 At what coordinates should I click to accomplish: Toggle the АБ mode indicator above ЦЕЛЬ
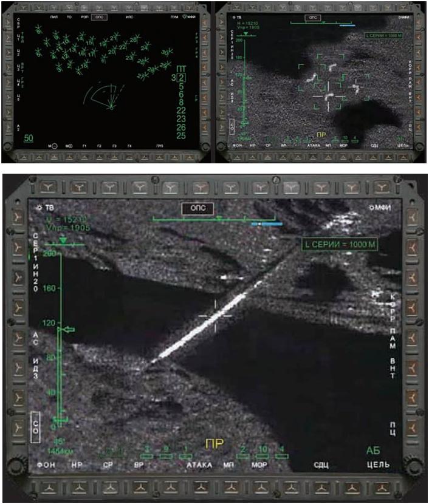point(374,451)
